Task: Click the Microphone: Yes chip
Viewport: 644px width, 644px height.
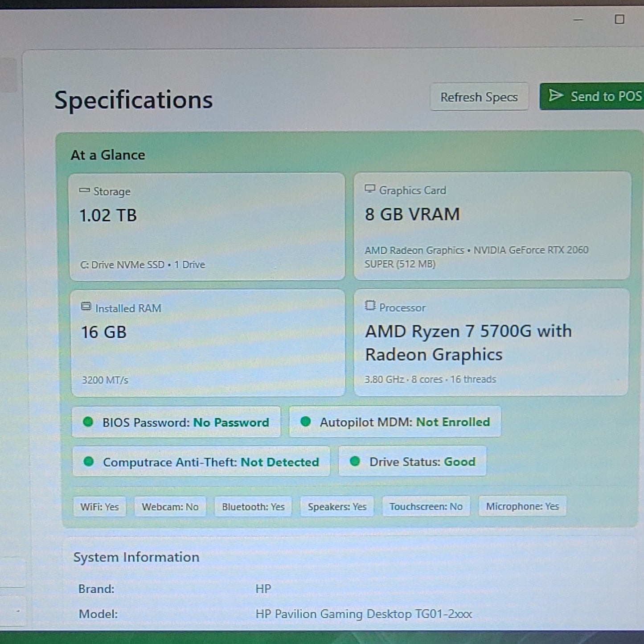Action: (522, 506)
